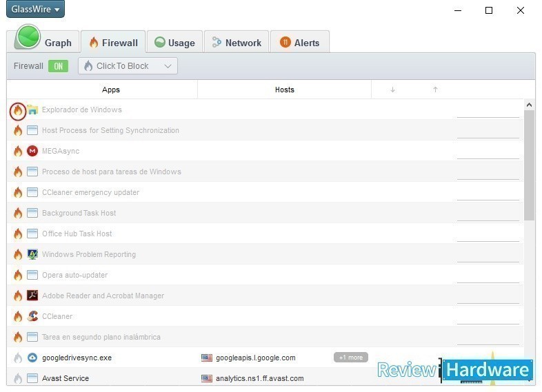
Task: Sort the list by Apps column
Action: coord(110,90)
